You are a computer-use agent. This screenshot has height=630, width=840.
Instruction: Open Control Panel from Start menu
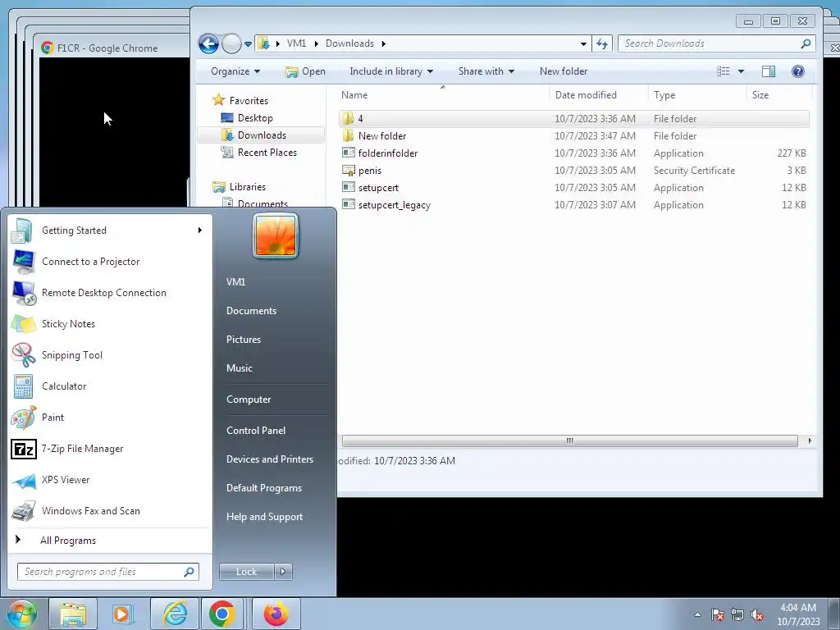pos(256,430)
